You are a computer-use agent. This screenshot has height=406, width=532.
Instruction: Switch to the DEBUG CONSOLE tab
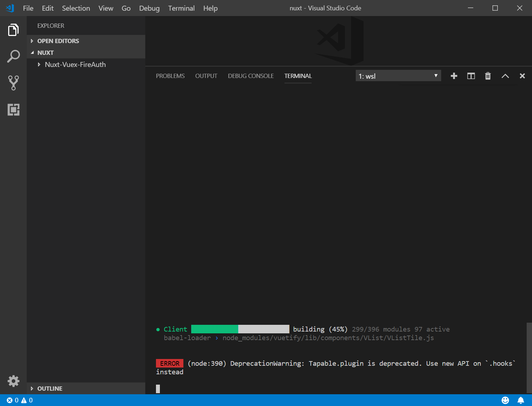click(251, 76)
